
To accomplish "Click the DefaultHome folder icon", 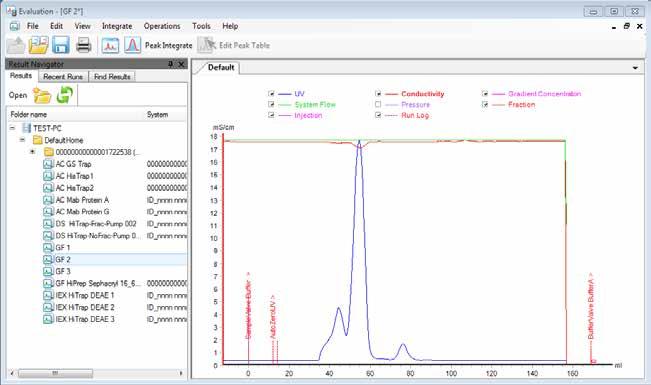I will pyautogui.click(x=38, y=140).
